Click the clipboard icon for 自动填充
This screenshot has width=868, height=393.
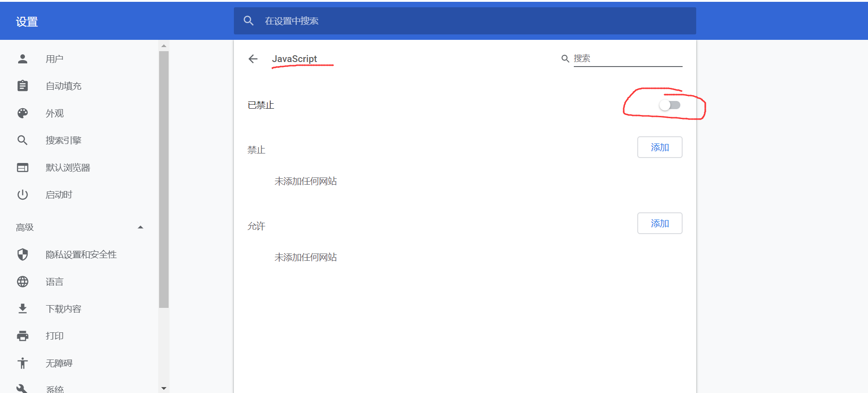[x=23, y=86]
